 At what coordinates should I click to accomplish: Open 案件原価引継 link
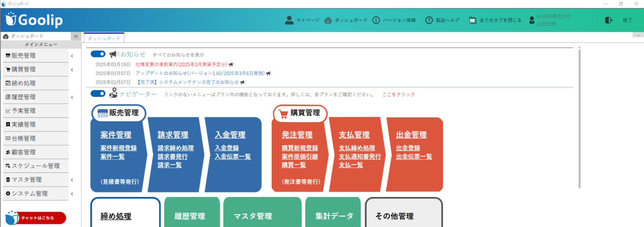[300, 157]
